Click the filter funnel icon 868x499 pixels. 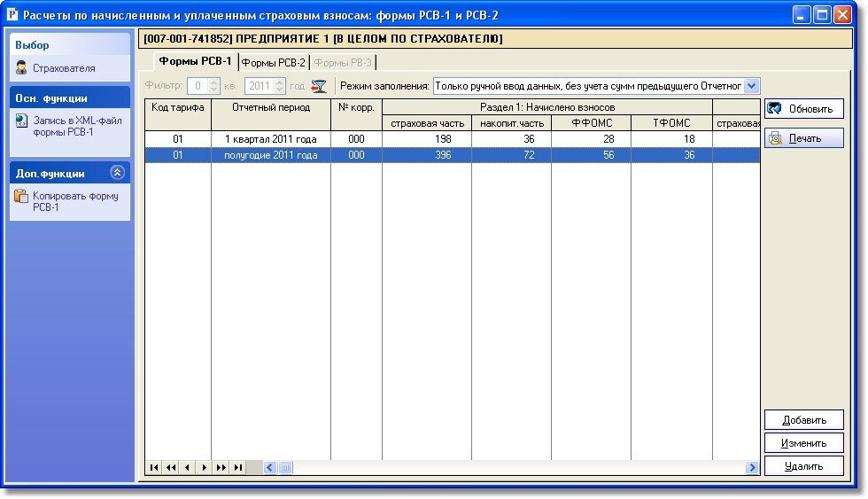[319, 86]
